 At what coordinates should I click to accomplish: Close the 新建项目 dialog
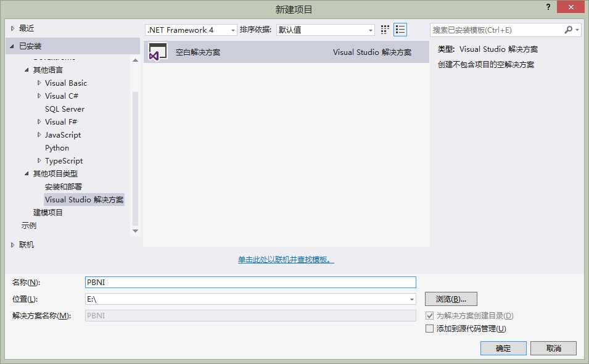[x=570, y=7]
